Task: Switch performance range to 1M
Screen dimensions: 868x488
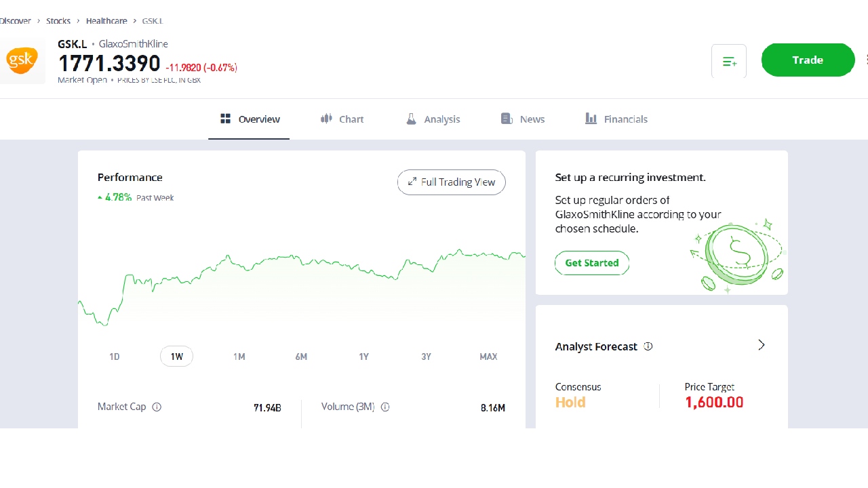Action: coord(239,357)
